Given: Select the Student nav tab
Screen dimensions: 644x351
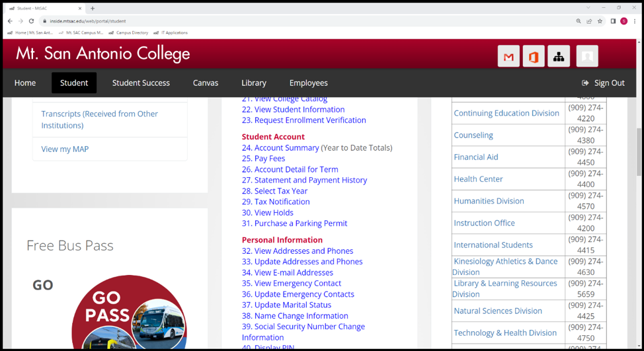Looking at the screenshot, I should pyautogui.click(x=74, y=83).
